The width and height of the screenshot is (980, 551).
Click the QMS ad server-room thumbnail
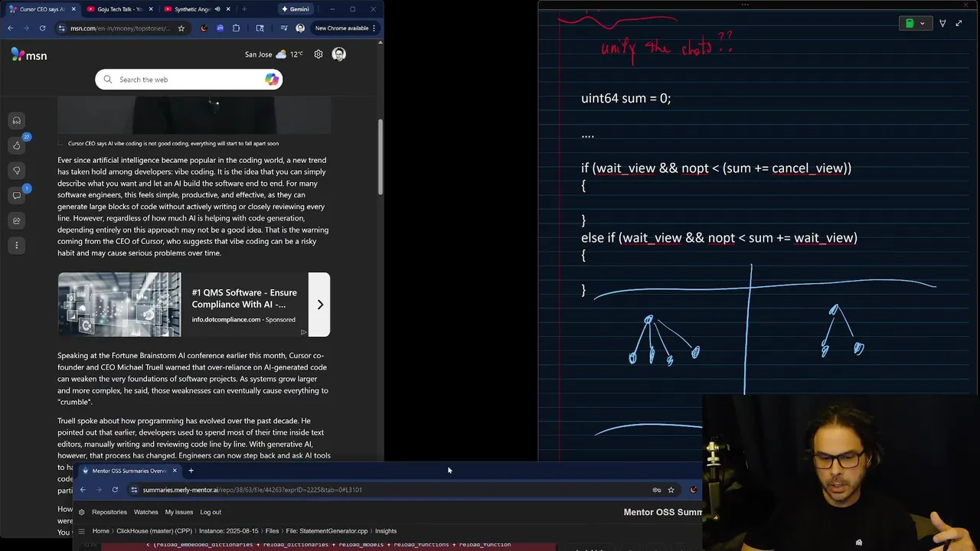click(119, 305)
